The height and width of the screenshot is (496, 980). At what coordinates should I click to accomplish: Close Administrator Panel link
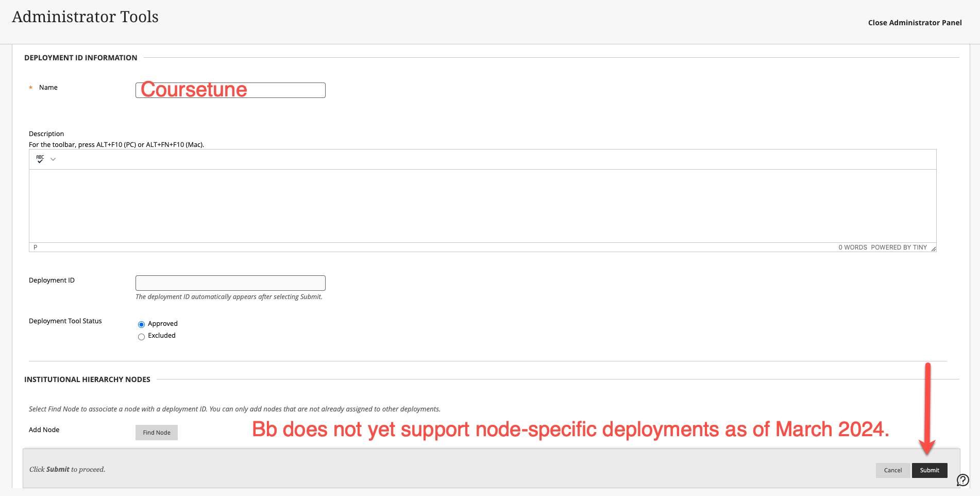click(x=915, y=23)
